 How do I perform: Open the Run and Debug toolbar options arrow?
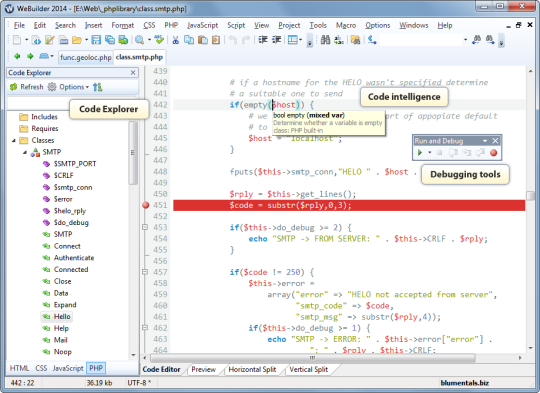click(485, 141)
